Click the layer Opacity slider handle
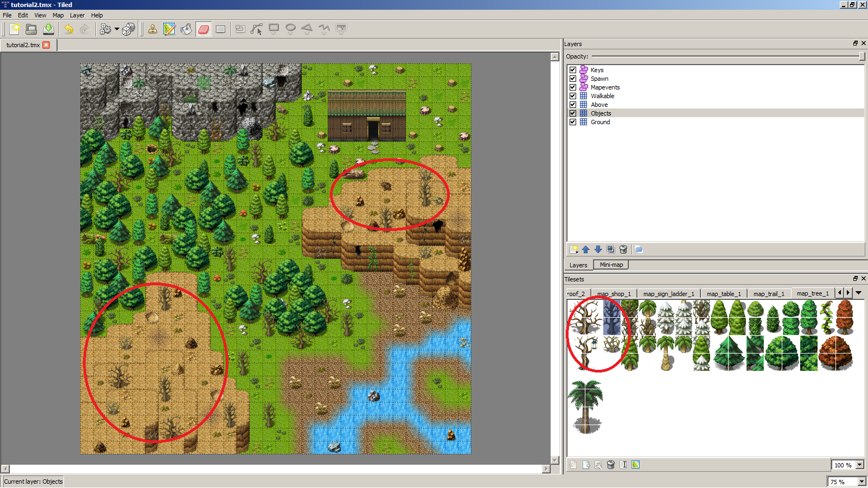The width and height of the screenshot is (868, 488). [x=862, y=56]
